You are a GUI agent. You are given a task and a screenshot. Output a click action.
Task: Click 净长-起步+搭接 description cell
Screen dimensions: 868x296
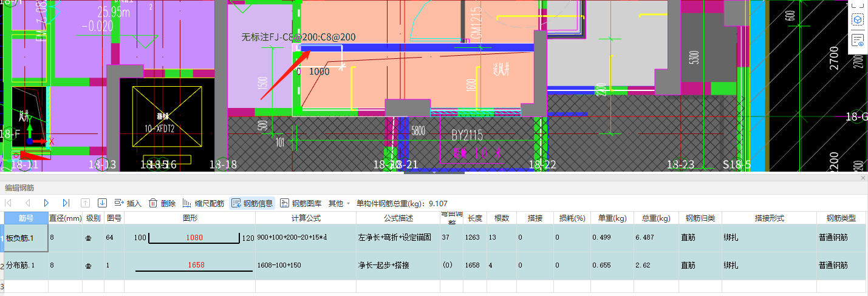398,266
